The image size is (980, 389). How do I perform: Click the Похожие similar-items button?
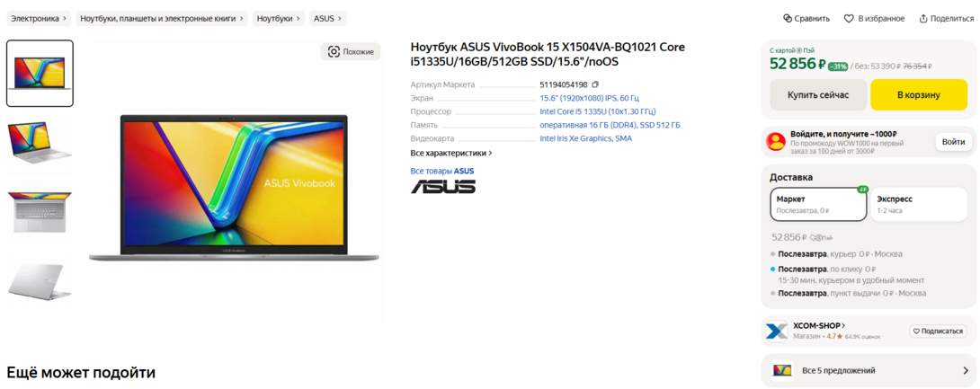[351, 52]
